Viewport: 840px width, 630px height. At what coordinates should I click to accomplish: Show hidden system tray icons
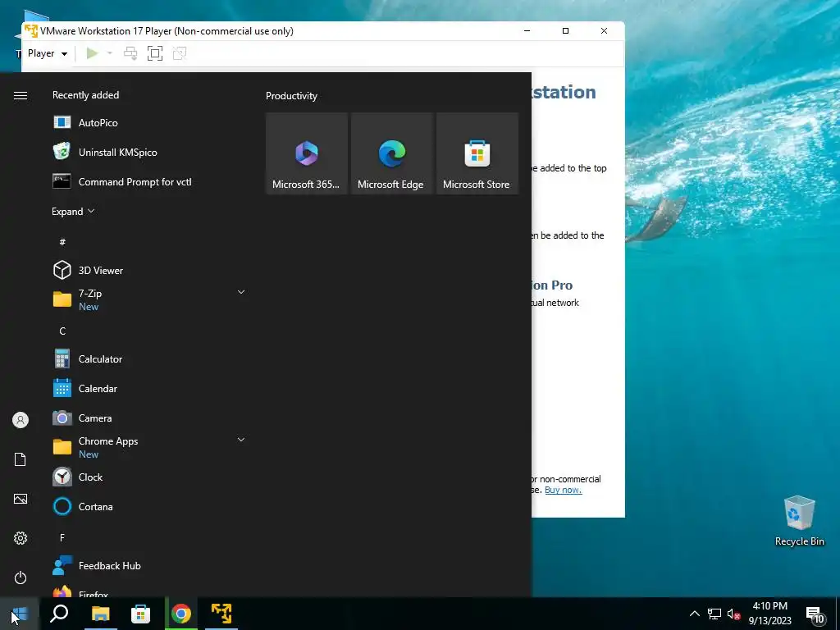694,614
